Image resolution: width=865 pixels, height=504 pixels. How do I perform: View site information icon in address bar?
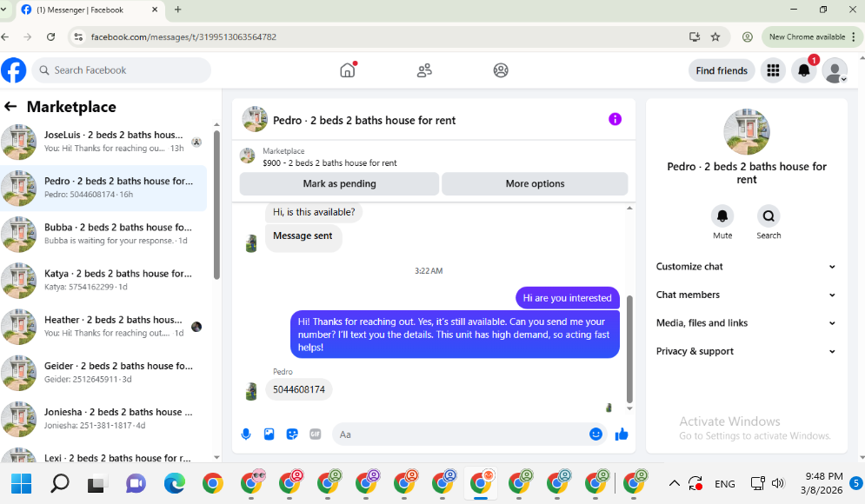(78, 37)
